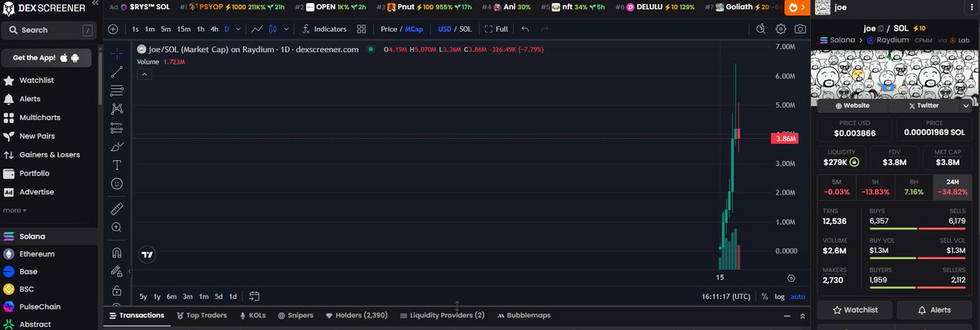
Task: Toggle percent scale on the chart
Action: pyautogui.click(x=764, y=297)
